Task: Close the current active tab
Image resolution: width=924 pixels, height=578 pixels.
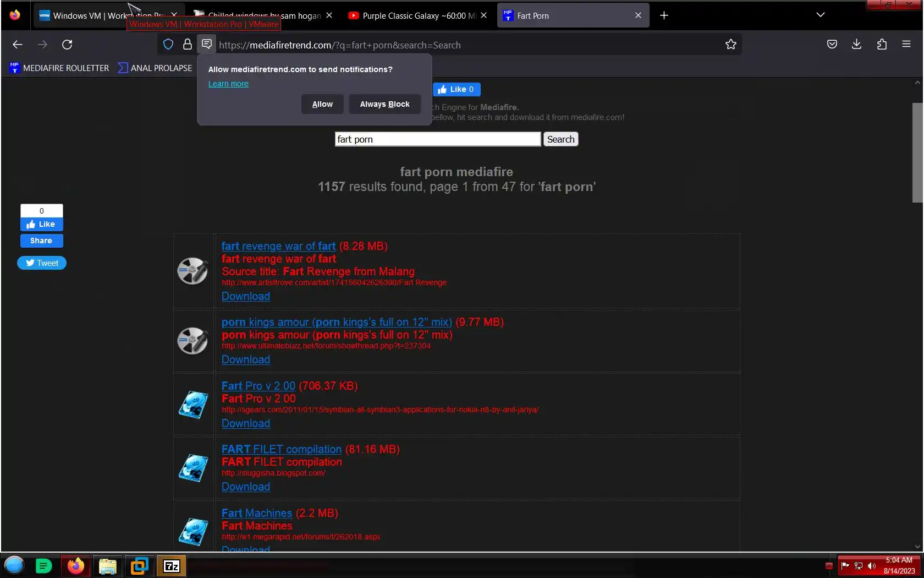Action: [638, 15]
